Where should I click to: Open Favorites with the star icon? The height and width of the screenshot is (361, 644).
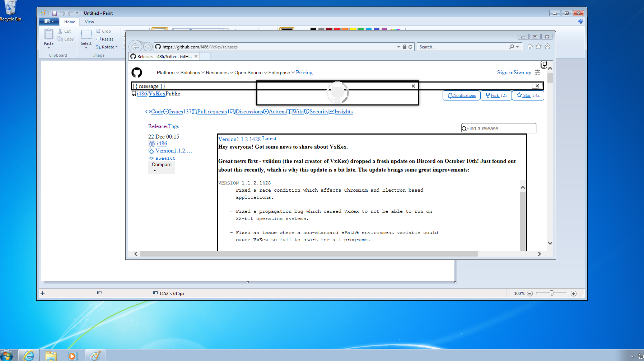[538, 47]
